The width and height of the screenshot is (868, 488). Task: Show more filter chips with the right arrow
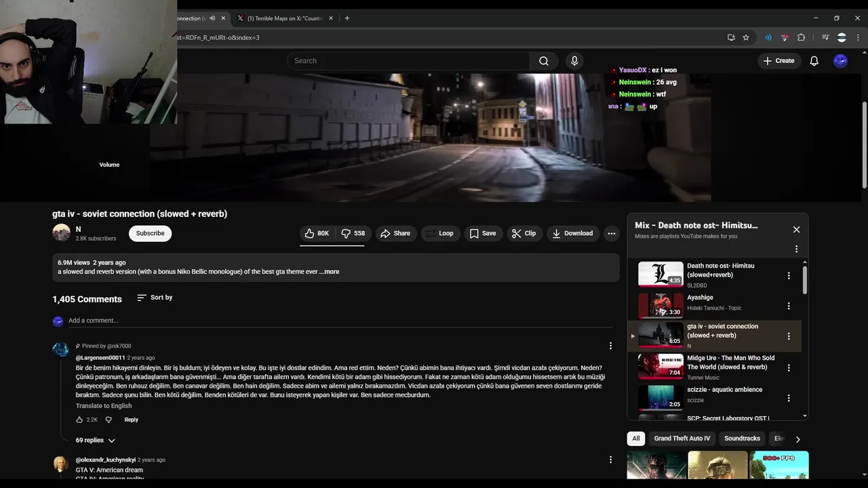[x=797, y=439]
